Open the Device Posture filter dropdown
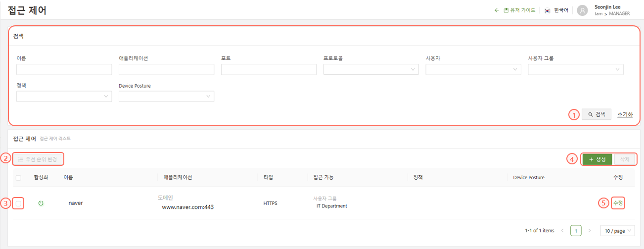This screenshot has height=249, width=644. click(x=166, y=97)
